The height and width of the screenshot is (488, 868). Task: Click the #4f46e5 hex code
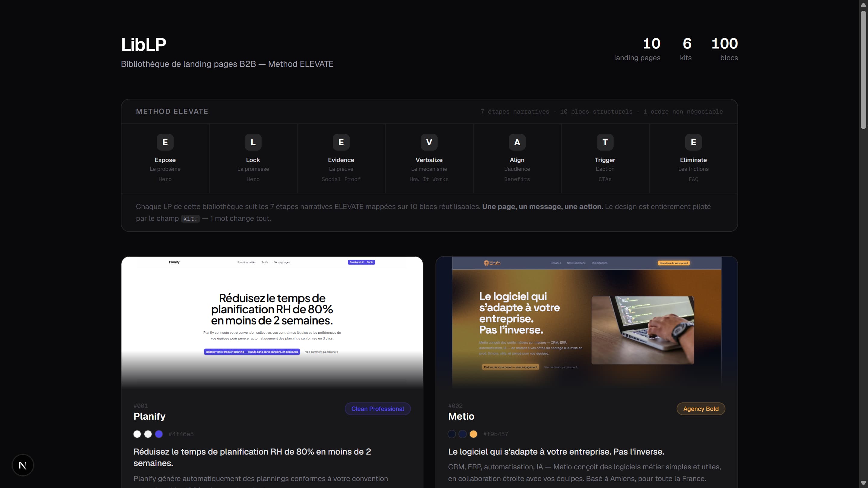181,434
